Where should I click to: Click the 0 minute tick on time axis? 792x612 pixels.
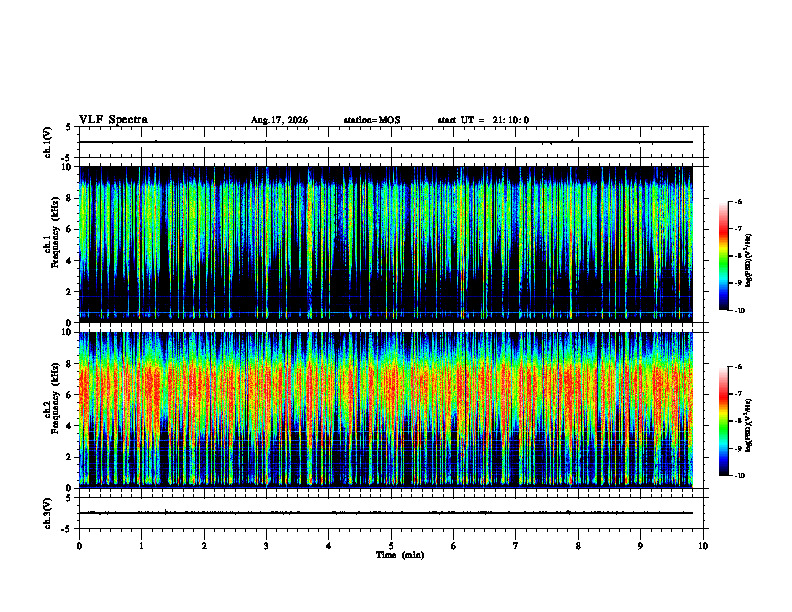pyautogui.click(x=79, y=546)
